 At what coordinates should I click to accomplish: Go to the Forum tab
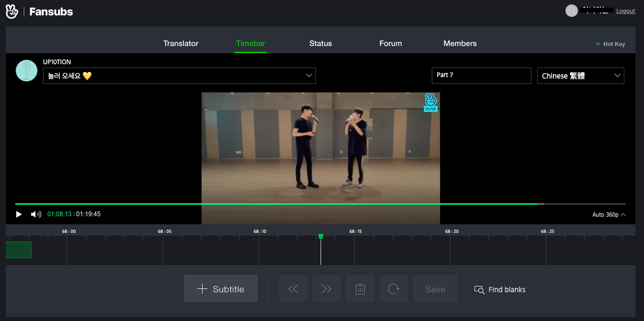390,43
